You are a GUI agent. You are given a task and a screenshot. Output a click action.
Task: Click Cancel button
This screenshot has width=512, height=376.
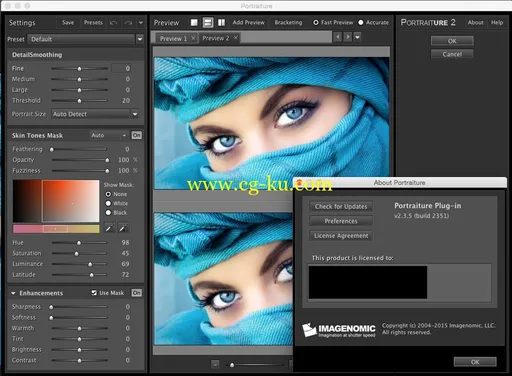click(452, 54)
